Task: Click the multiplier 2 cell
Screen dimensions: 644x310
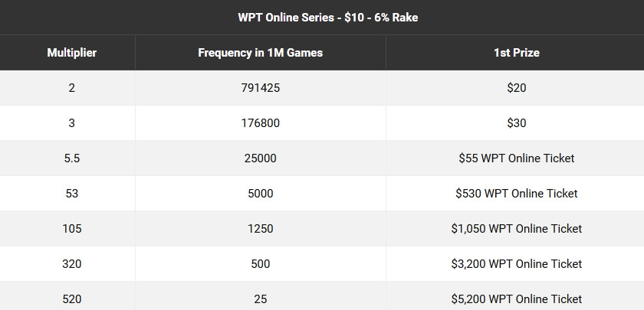Action: (72, 88)
